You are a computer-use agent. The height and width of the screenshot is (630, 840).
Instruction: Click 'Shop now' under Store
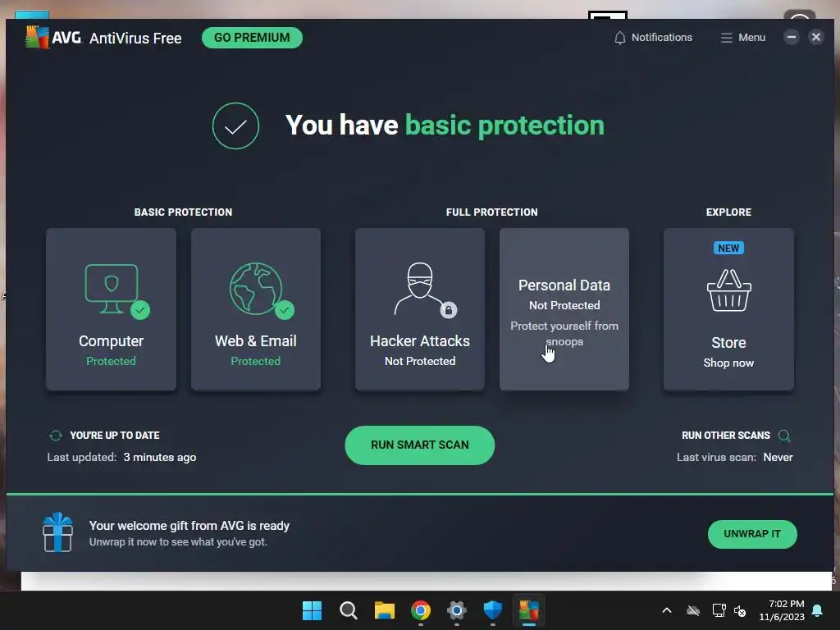click(728, 363)
